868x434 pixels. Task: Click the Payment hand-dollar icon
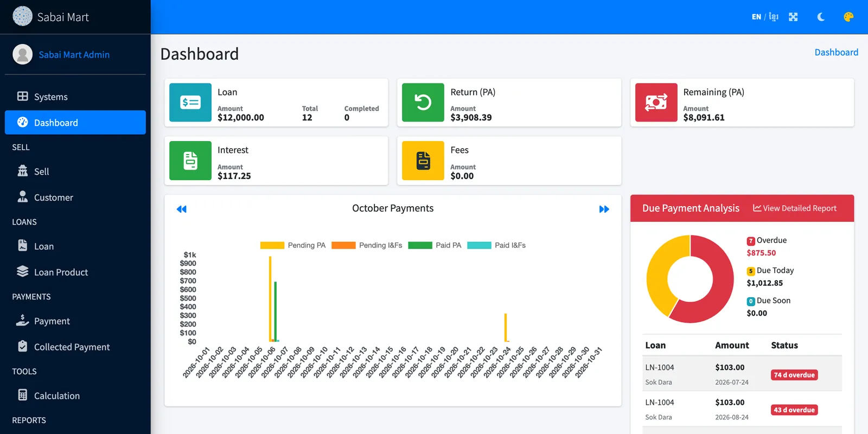(x=22, y=320)
